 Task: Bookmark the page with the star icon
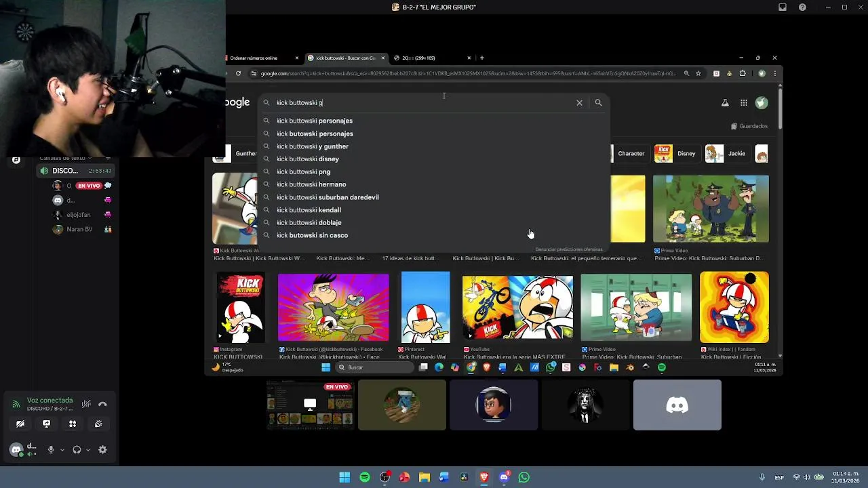pos(698,73)
